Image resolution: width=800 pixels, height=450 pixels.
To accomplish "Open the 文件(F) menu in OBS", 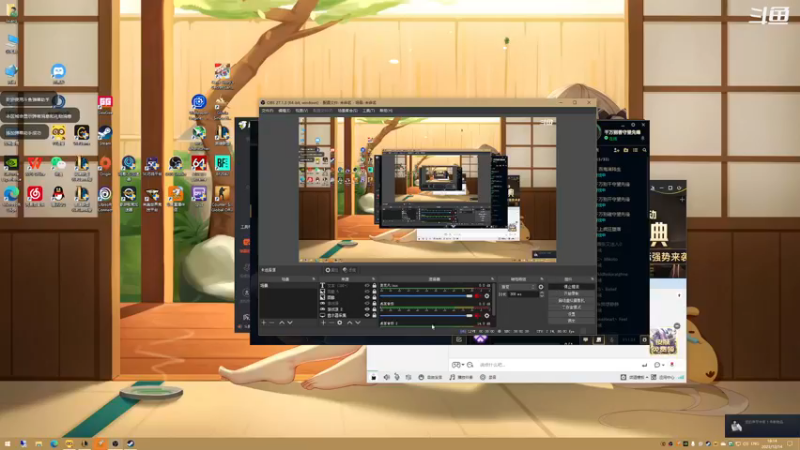I will click(267, 110).
